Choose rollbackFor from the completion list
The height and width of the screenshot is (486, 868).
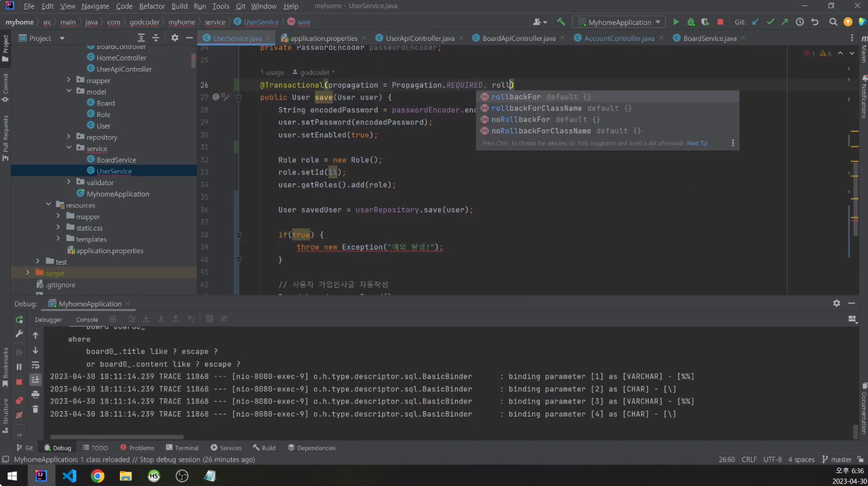(x=606, y=97)
